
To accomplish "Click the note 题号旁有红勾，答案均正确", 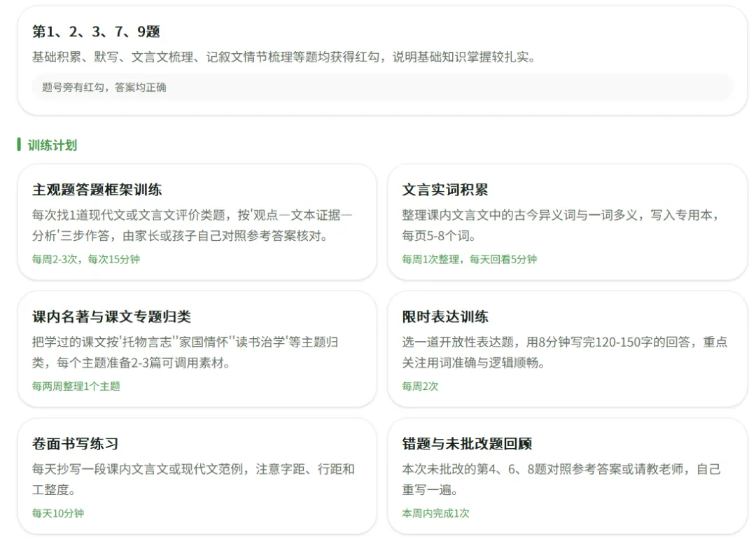I will (x=104, y=88).
